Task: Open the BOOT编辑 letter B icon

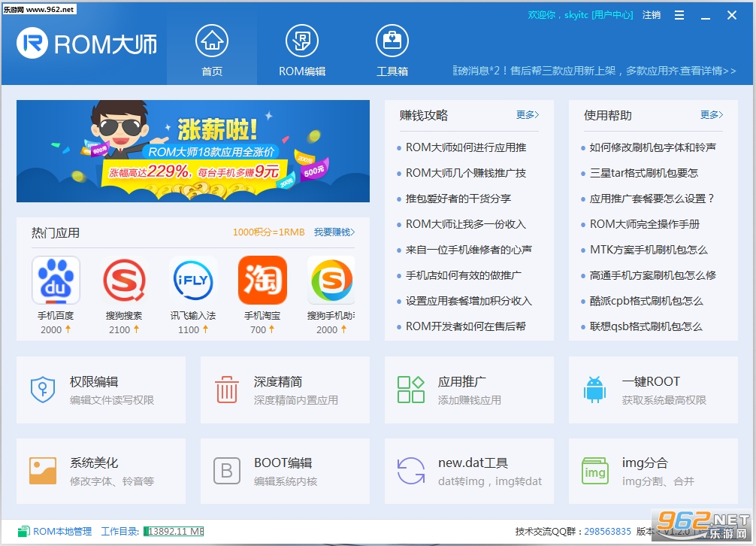Action: tap(227, 471)
